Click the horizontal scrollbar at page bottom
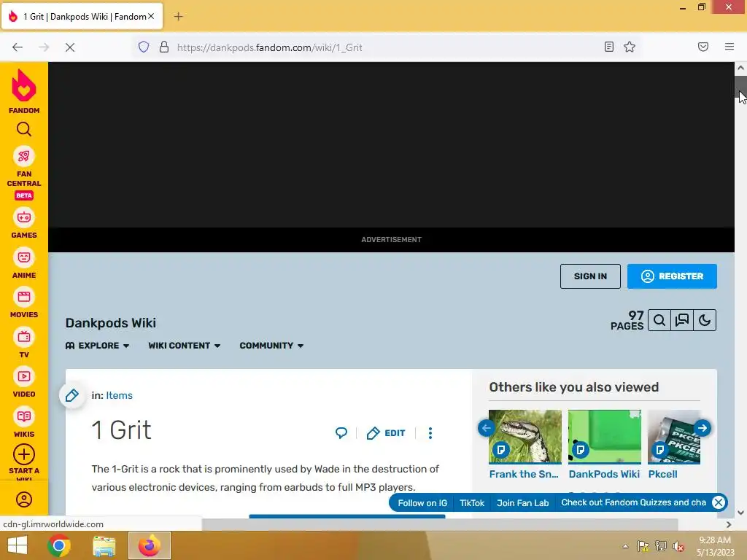The width and height of the screenshot is (747, 560). coord(439,524)
